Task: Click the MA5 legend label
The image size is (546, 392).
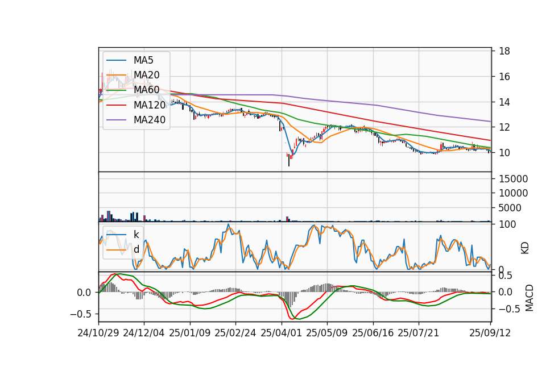Action: [x=143, y=60]
